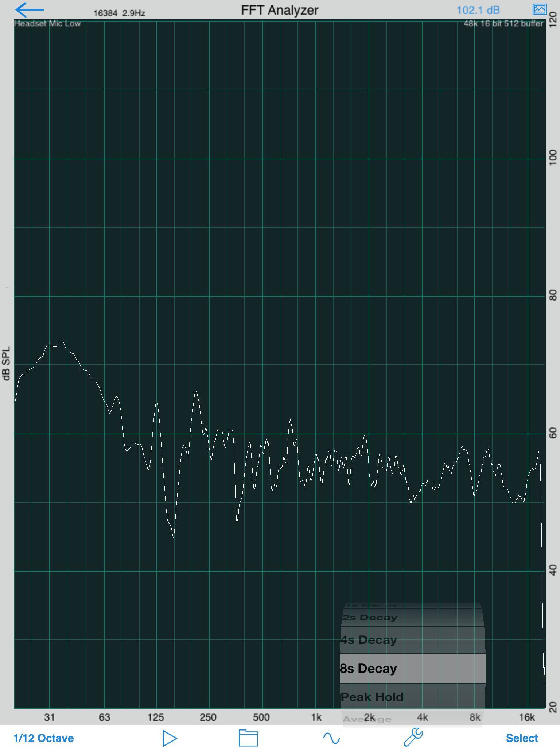Tap the 102.1 dB level readout
The width and height of the screenshot is (560, 747).
[478, 10]
